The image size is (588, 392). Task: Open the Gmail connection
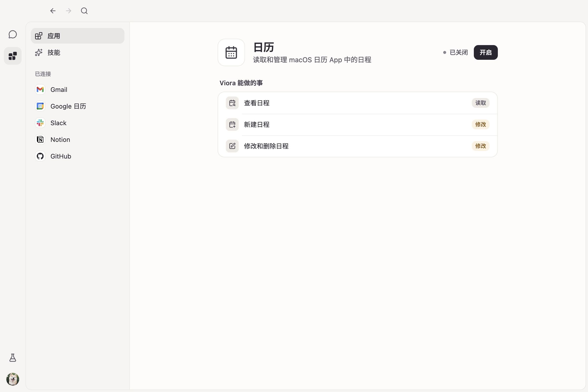tap(77, 89)
